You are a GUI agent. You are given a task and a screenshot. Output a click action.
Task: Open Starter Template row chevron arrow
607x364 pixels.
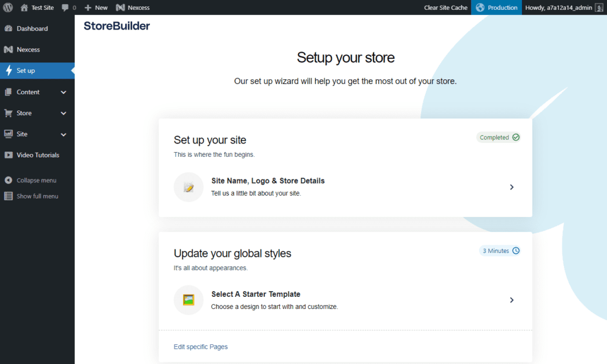pos(512,300)
